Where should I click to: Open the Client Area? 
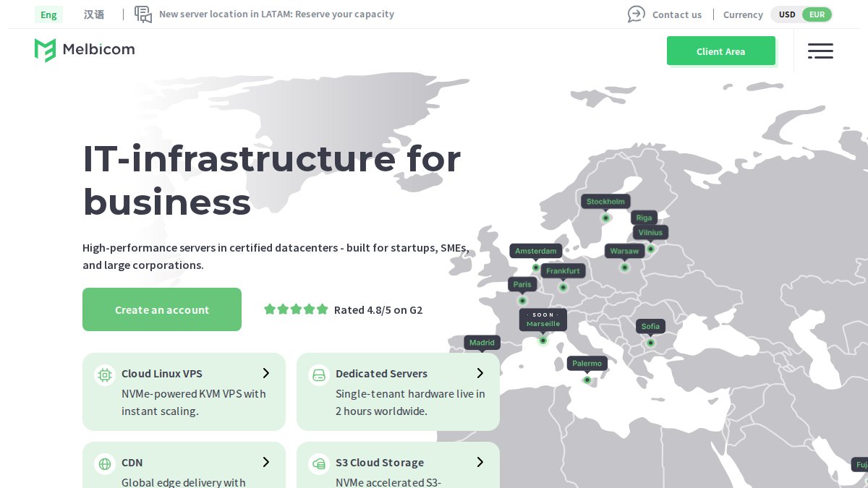coord(721,51)
